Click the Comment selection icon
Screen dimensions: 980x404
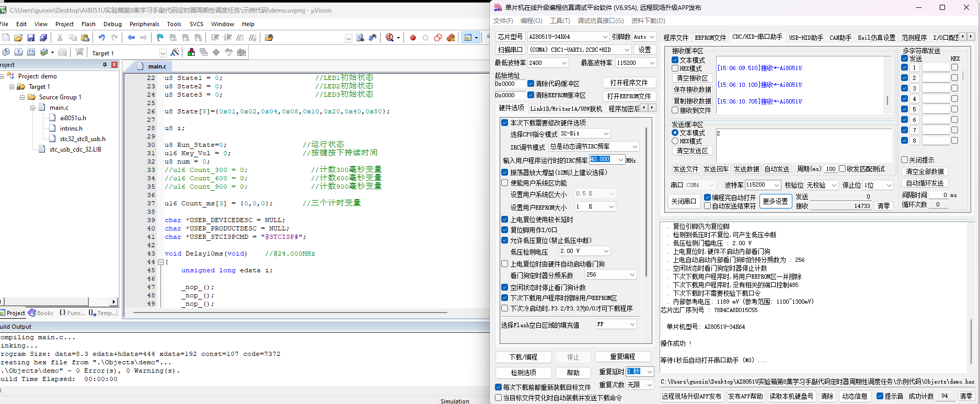click(x=240, y=38)
